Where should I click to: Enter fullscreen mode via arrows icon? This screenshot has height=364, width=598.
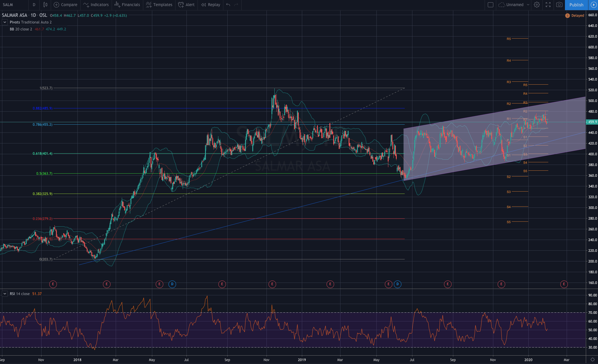click(x=548, y=5)
